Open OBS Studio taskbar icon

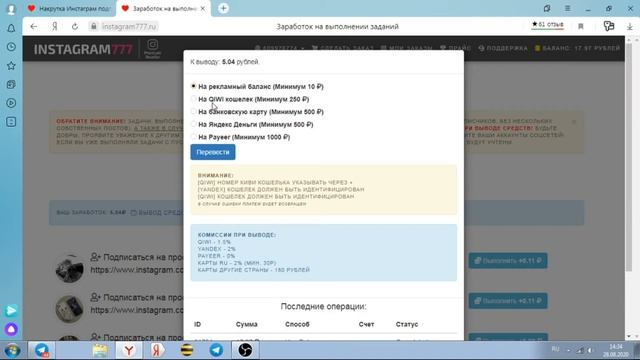tap(245, 350)
